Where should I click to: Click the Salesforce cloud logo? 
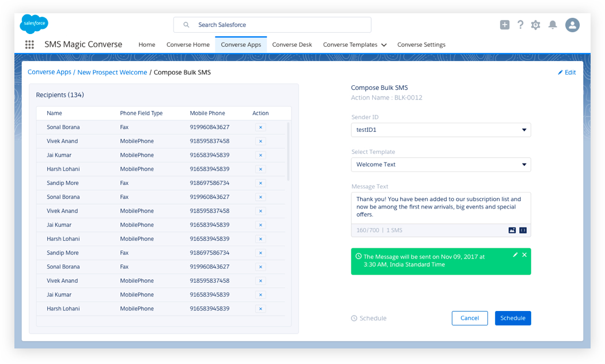[34, 24]
